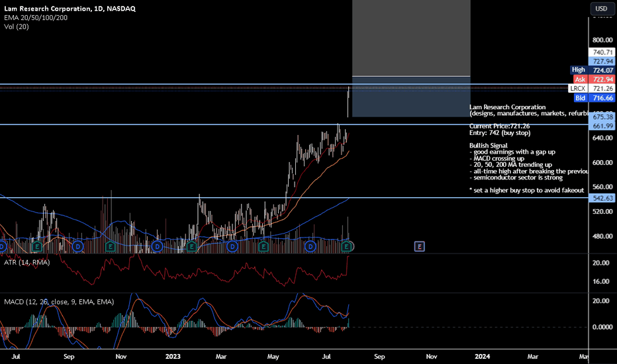The image size is (617, 364).
Task: Click the ATR pane 16.00 axis label
Action: click(x=601, y=282)
